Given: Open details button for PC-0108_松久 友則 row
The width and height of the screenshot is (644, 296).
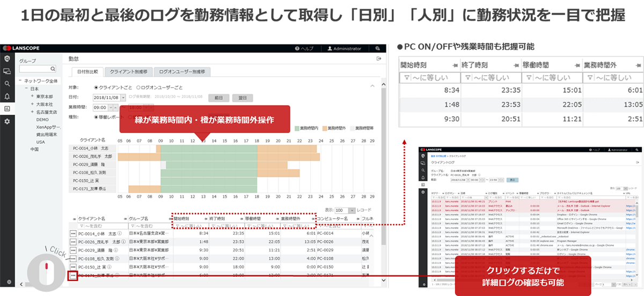Looking at the screenshot, I should tap(73, 258).
